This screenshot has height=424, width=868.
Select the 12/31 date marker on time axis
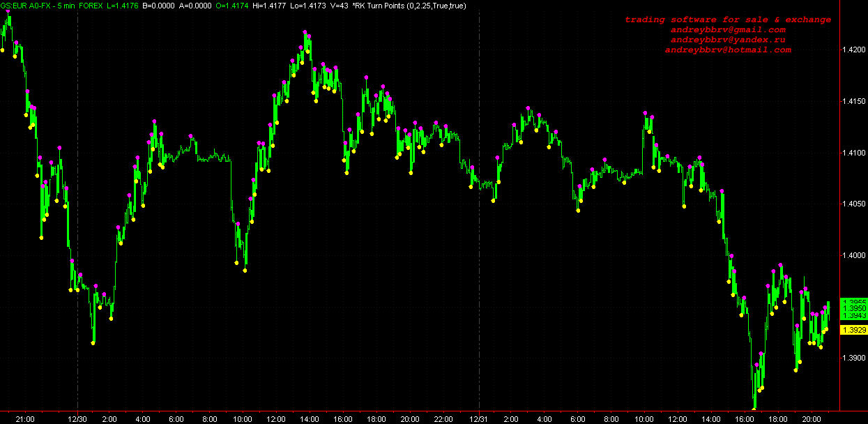pos(478,419)
